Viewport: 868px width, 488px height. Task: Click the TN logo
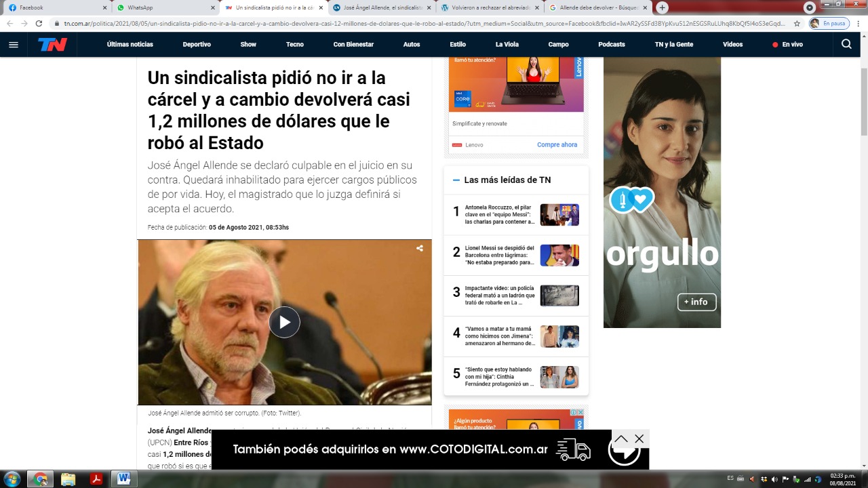pyautogui.click(x=52, y=45)
